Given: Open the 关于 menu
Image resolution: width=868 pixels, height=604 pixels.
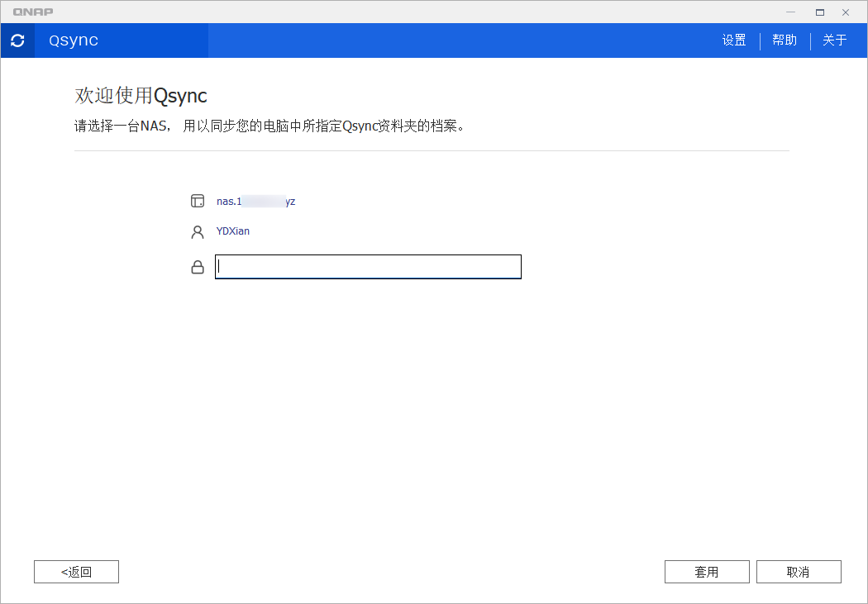Looking at the screenshot, I should (835, 40).
